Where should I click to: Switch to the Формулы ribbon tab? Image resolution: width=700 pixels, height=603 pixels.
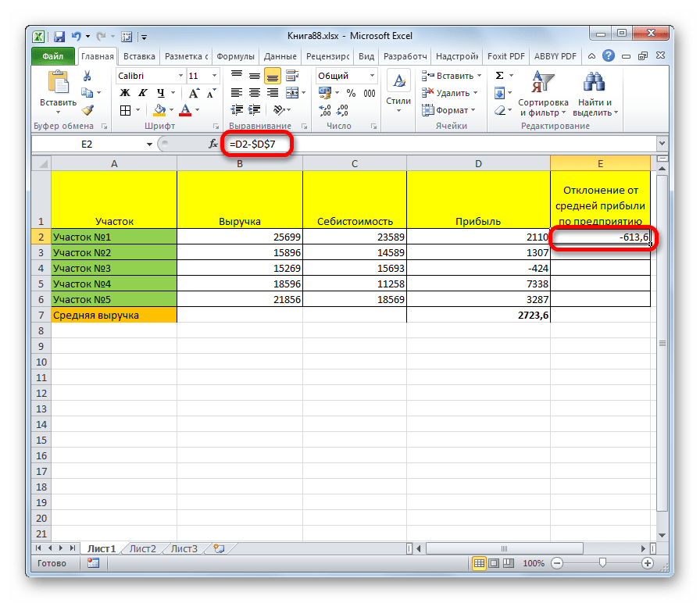[x=235, y=56]
